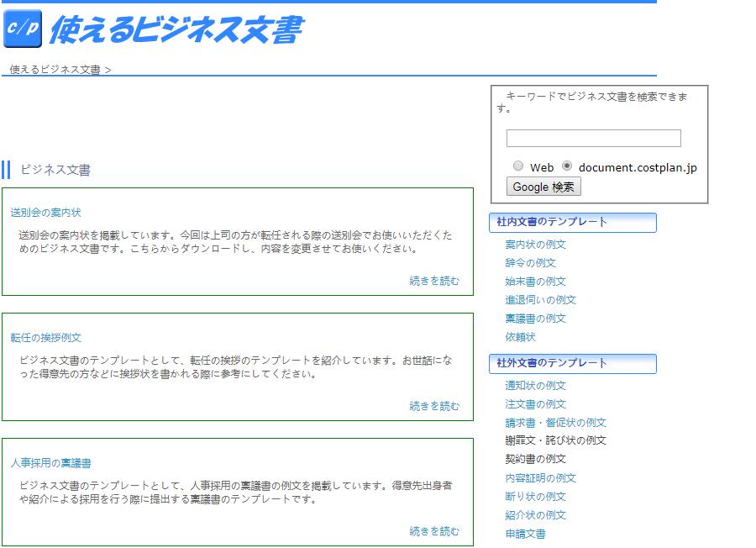This screenshot has width=756, height=548.
Task: Select the Web radio button
Action: pos(518,166)
